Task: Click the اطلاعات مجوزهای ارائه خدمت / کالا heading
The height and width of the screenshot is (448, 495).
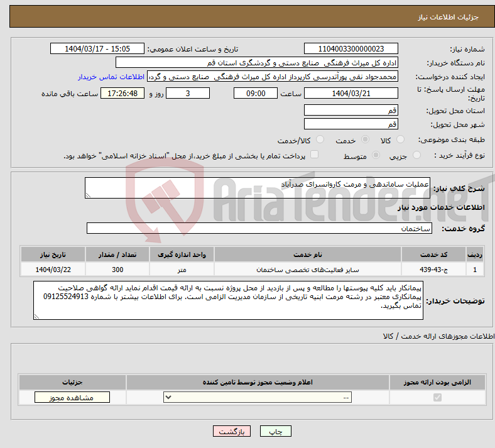Action: click(439, 336)
